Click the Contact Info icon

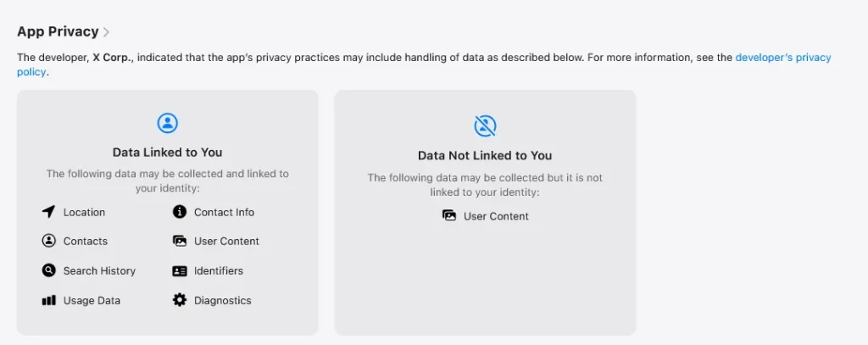pyautogui.click(x=179, y=212)
